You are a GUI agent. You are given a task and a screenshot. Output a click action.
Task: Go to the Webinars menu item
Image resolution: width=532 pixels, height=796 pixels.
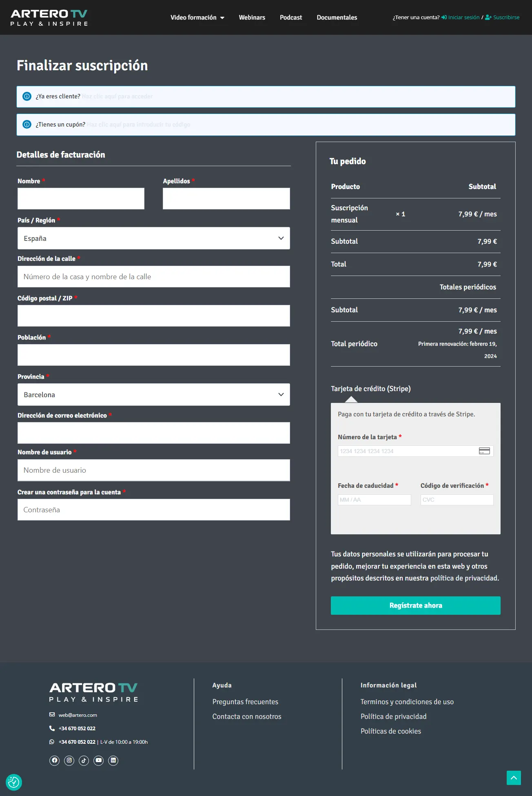click(252, 18)
